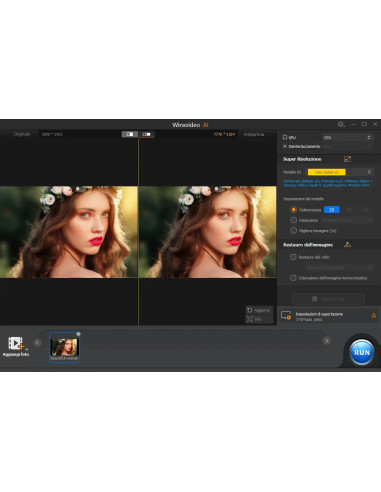Image resolution: width=381 pixels, height=492 pixels.
Task: Select the Ridimensiona radio button
Action: [x=293, y=210]
